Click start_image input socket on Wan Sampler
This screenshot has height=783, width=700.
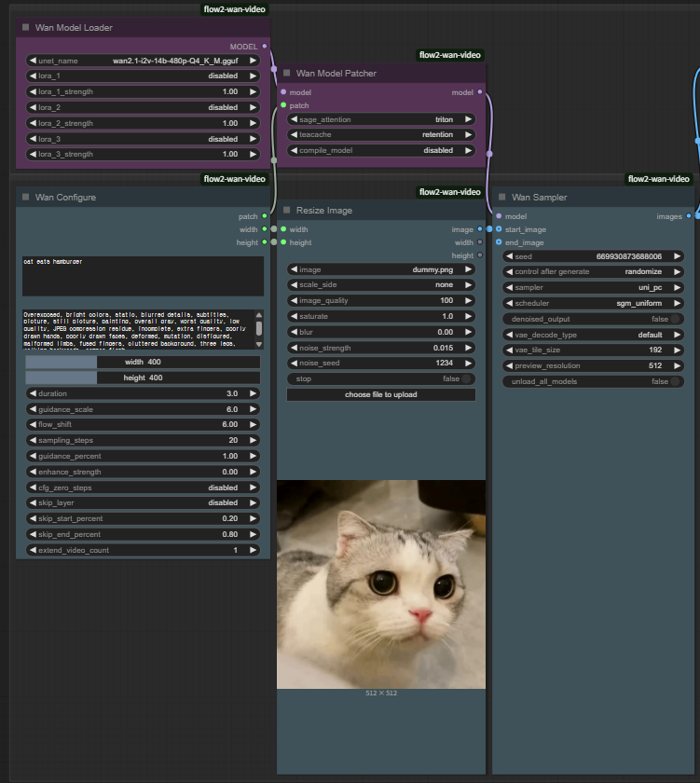click(x=499, y=229)
